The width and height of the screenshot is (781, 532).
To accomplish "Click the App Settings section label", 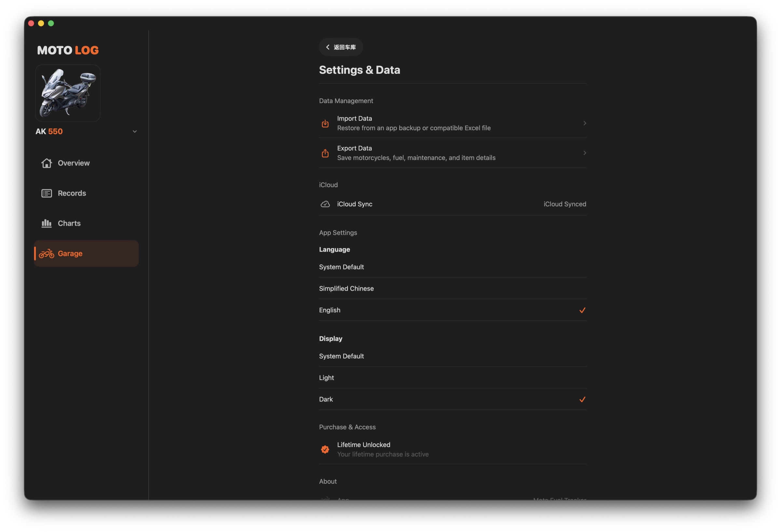I will click(338, 233).
